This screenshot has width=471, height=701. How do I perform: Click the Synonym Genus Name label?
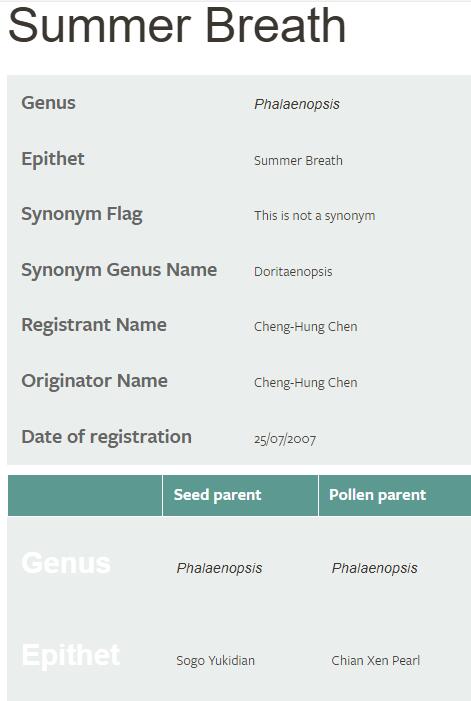(x=119, y=270)
